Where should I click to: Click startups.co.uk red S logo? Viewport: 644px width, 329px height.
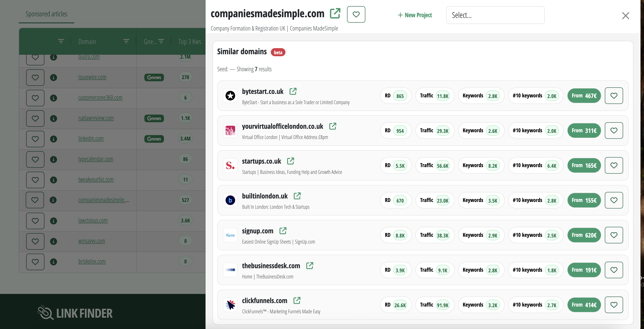tap(230, 165)
